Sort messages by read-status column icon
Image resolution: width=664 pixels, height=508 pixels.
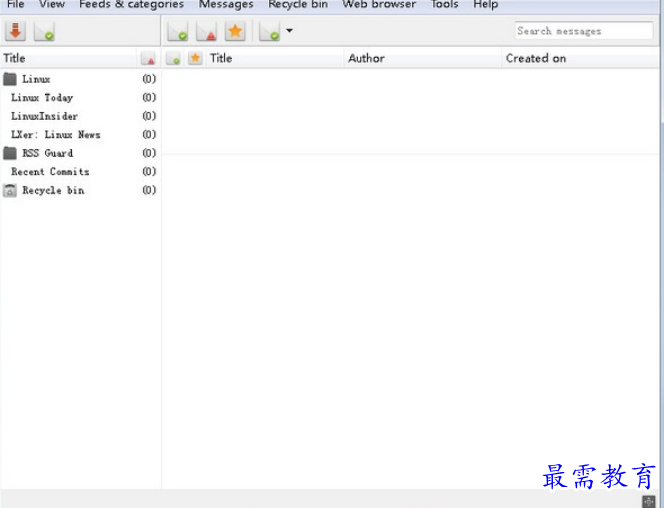[x=173, y=58]
